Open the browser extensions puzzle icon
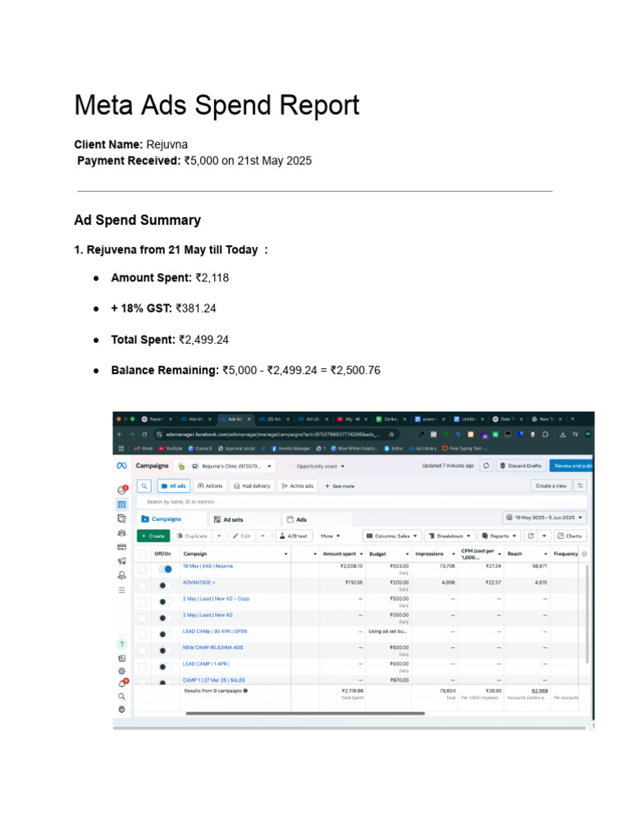Screen dimensions: 630x840 tap(545, 435)
